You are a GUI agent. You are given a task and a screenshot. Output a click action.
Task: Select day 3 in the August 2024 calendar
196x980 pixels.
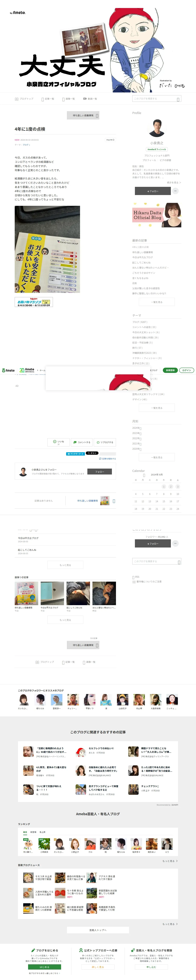pos(178,487)
